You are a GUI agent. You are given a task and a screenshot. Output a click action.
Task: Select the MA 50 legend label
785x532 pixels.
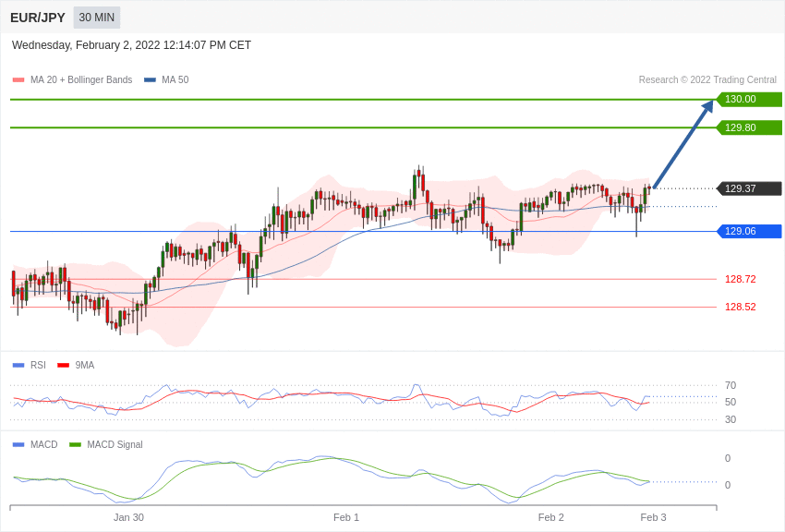[x=175, y=80]
